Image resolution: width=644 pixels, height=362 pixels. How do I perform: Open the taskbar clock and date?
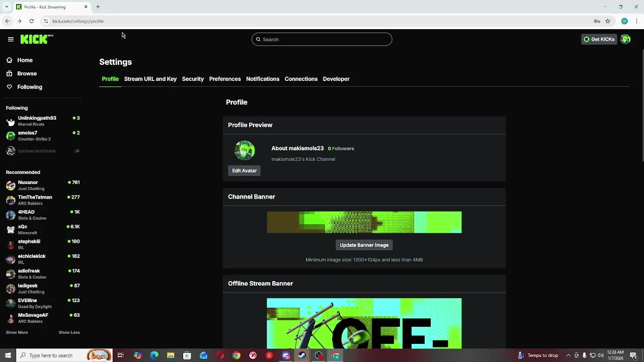pos(616,355)
